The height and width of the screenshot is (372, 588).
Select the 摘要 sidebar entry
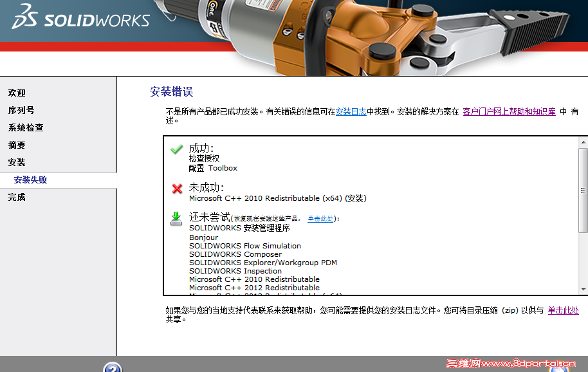pyautogui.click(x=15, y=145)
